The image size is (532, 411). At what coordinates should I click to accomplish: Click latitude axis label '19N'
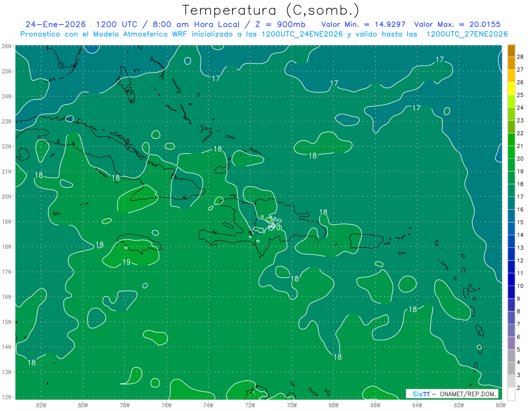(x=6, y=222)
